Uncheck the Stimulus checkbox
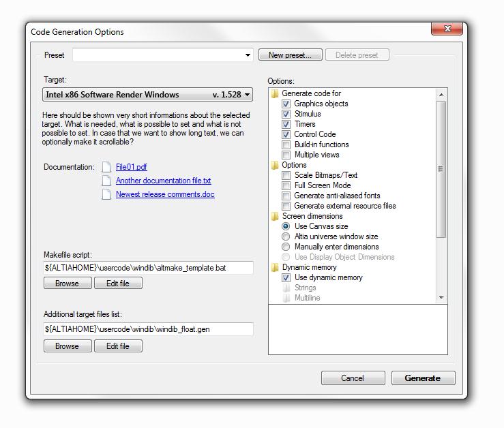 [286, 114]
